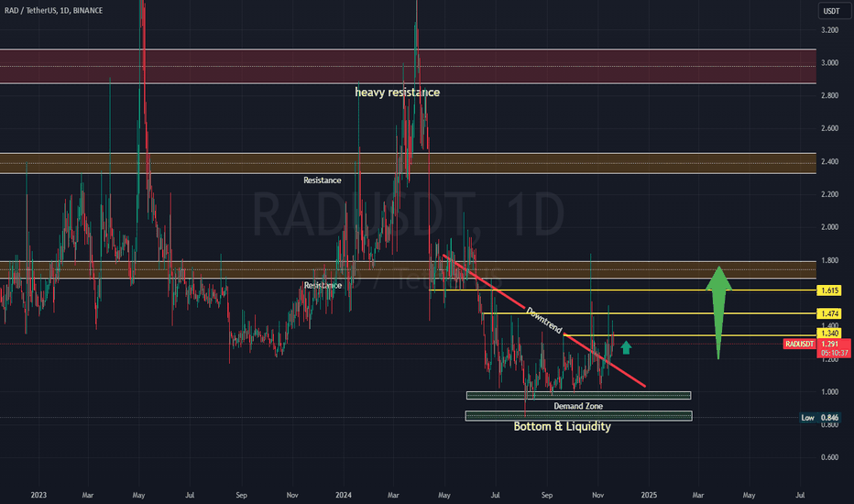
Task: Select the 'Downtrend' label on the red trendline
Action: click(543, 320)
